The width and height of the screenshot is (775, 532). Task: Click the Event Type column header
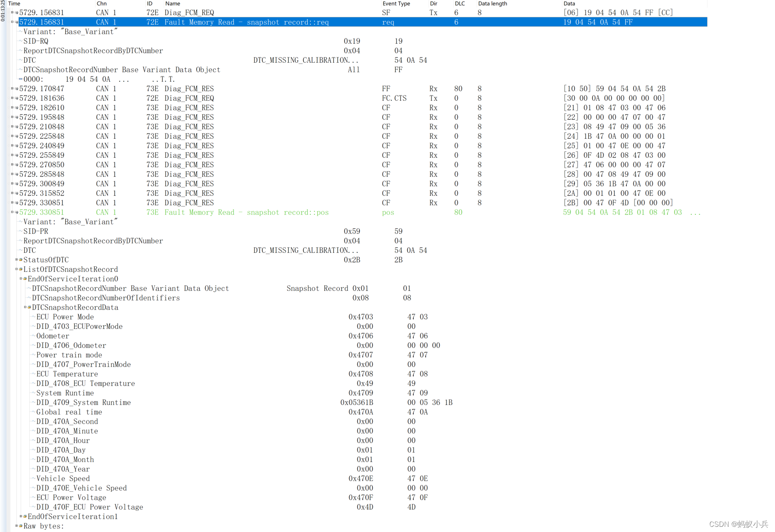click(396, 3)
